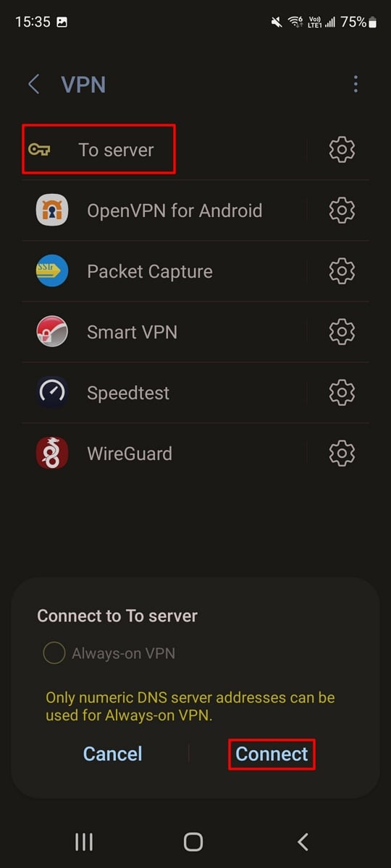The image size is (391, 868).
Task: Tap the Packet Capture app icon
Action: coord(52,271)
